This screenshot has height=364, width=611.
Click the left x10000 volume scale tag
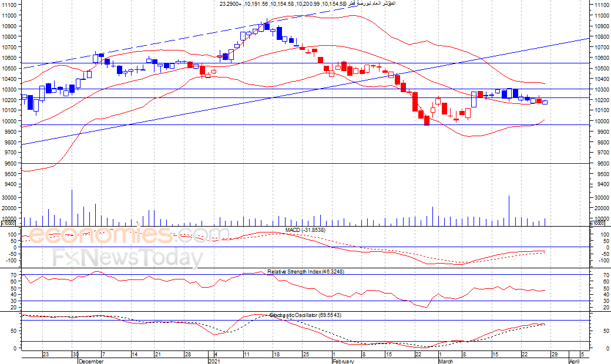pyautogui.click(x=8, y=224)
